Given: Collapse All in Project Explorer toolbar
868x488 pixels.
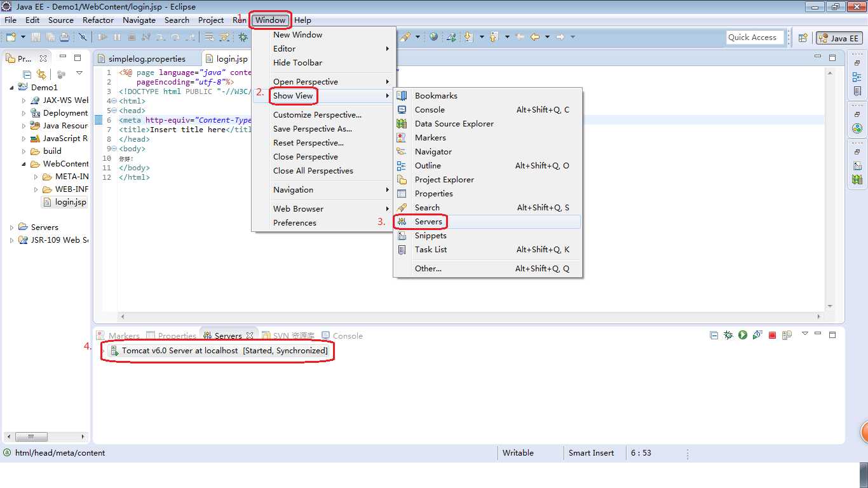Looking at the screenshot, I should [x=27, y=74].
